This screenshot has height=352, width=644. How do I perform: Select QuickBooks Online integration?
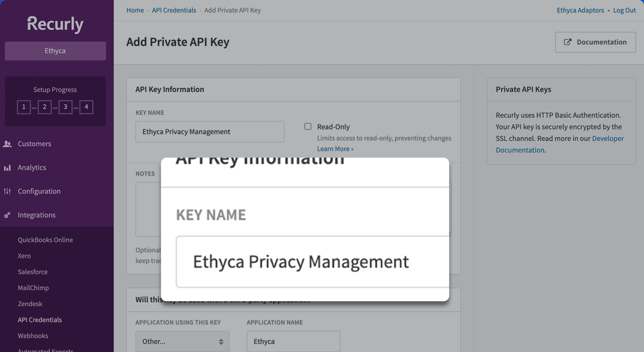[45, 240]
